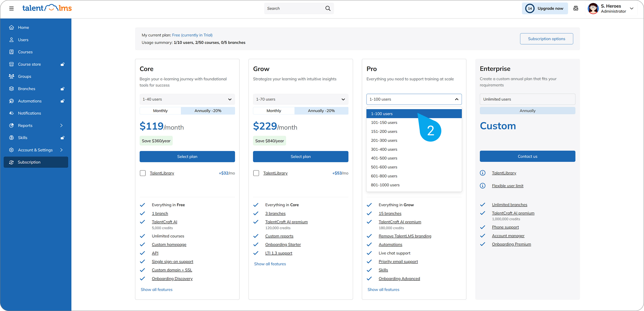Click the Skills sidebar icon

click(11, 138)
